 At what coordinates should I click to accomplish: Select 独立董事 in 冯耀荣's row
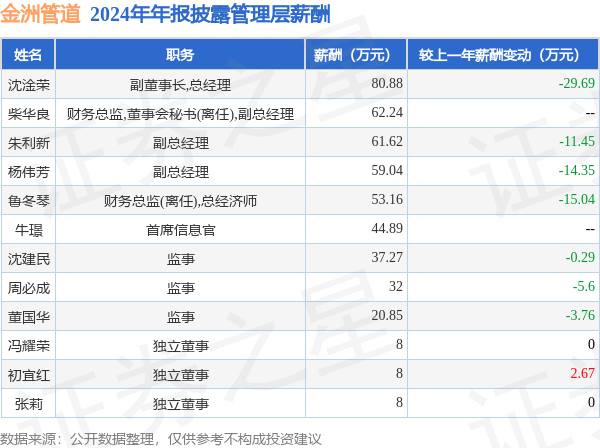tap(180, 346)
